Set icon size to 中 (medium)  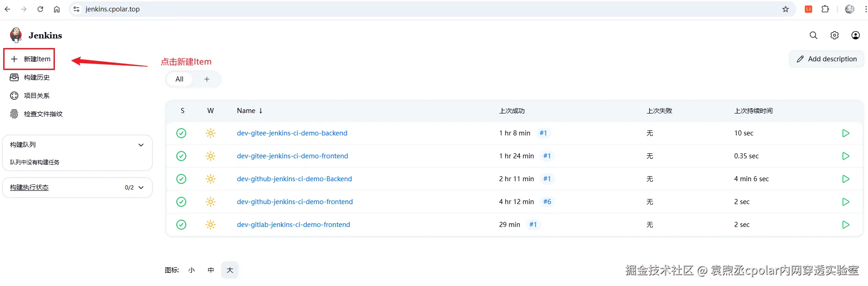coord(211,270)
